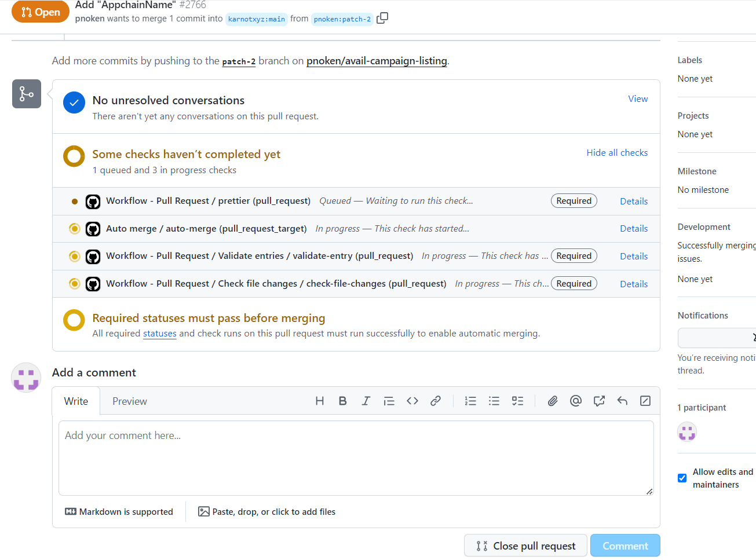Open the karnotxyz:main base branch link
The height and width of the screenshot is (560, 756).
[257, 19]
